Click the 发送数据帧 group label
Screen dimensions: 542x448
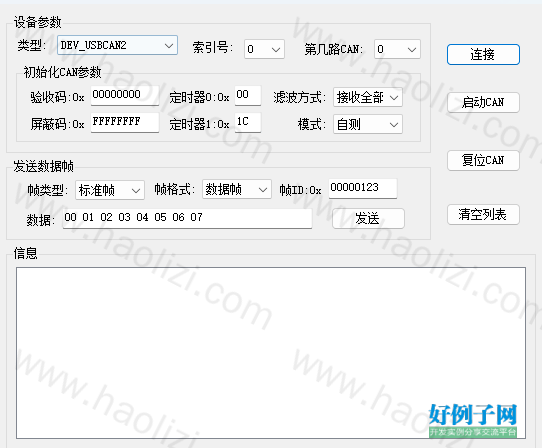(x=44, y=166)
